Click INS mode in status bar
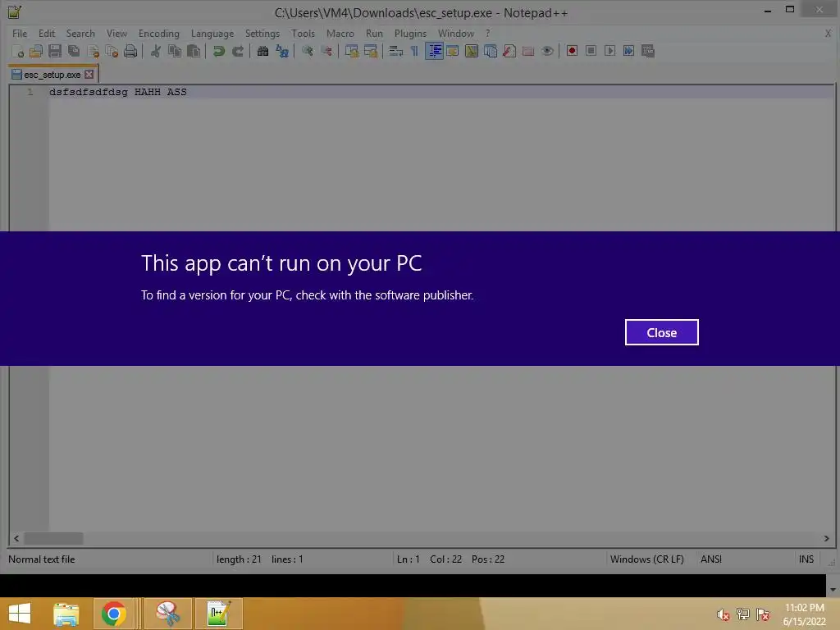Viewport: 840px width, 630px height. pyautogui.click(x=806, y=559)
